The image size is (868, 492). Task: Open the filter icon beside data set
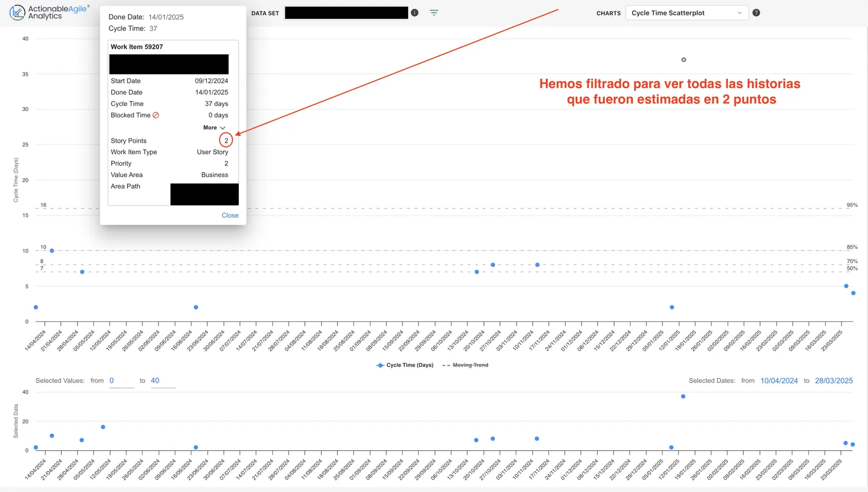pyautogui.click(x=434, y=12)
